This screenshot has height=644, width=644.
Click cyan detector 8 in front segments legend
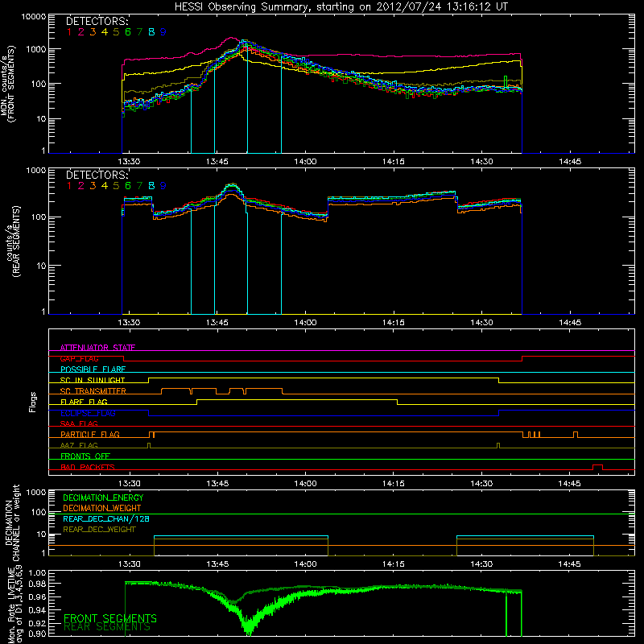151,32
